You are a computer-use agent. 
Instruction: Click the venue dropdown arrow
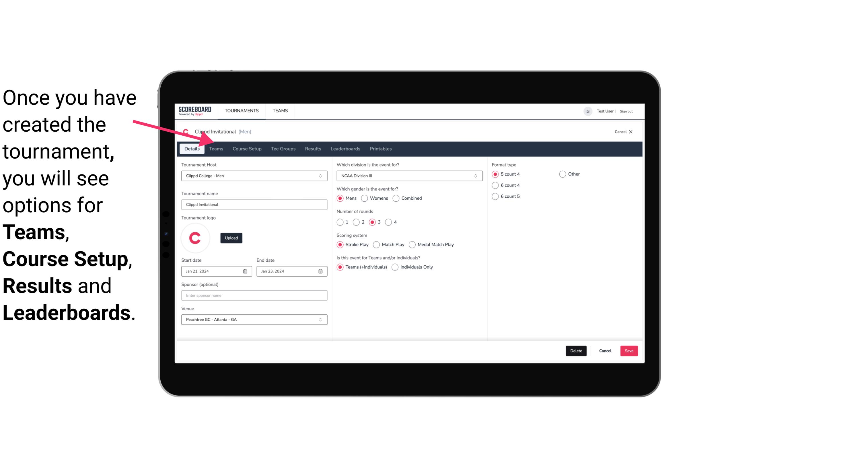tap(321, 319)
